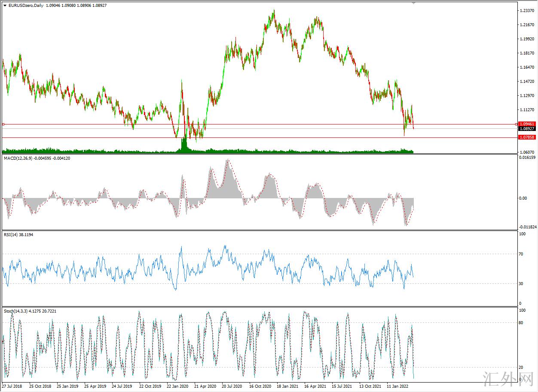
Task: Click the 22 Jan 2020 date label
Action: [x=177, y=386]
